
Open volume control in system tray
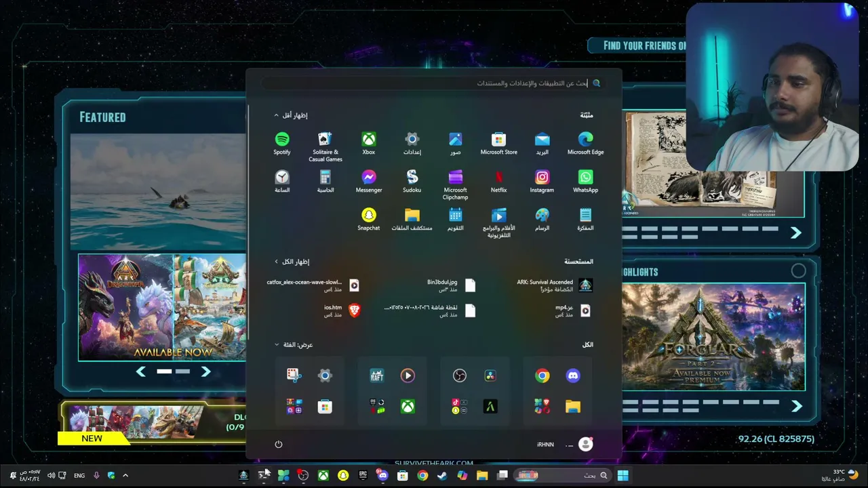tap(50, 475)
